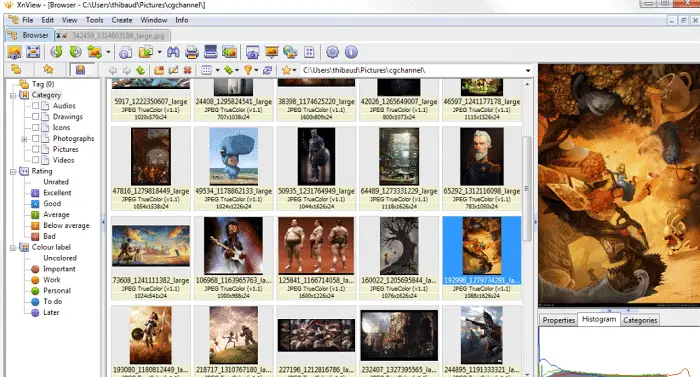Tick the Photographs category checkbox
Viewport: 700px width, 377px height.
coord(35,138)
